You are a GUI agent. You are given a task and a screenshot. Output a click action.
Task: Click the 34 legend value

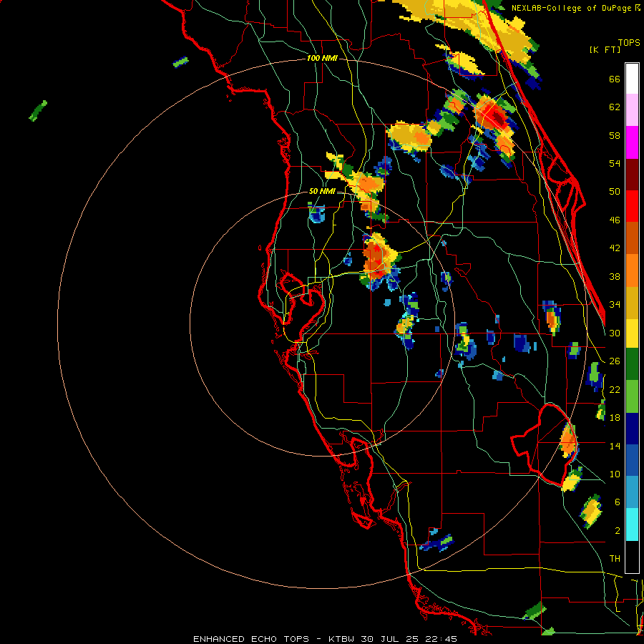pyautogui.click(x=615, y=304)
